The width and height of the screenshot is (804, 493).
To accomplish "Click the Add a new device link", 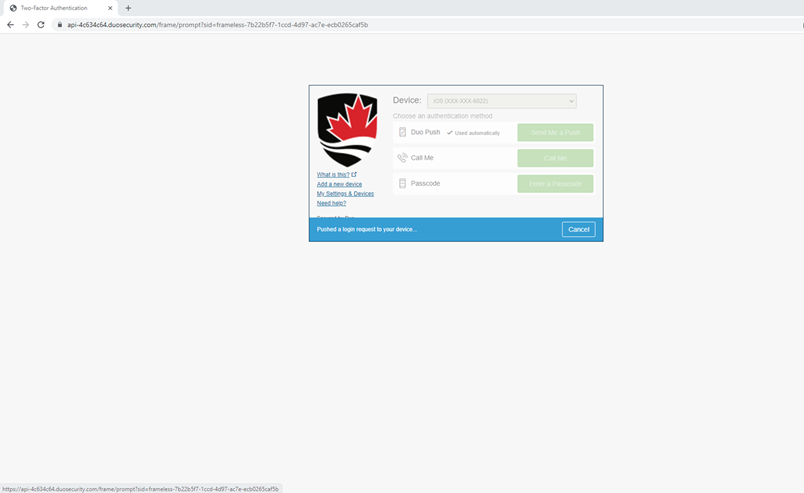I will (339, 184).
